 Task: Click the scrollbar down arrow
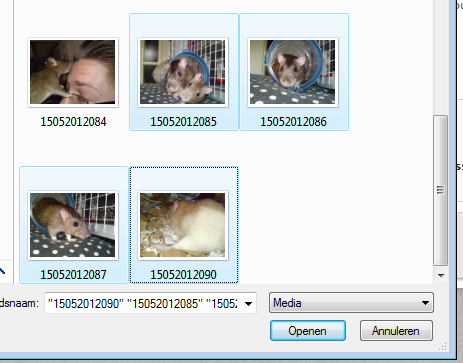point(441,276)
